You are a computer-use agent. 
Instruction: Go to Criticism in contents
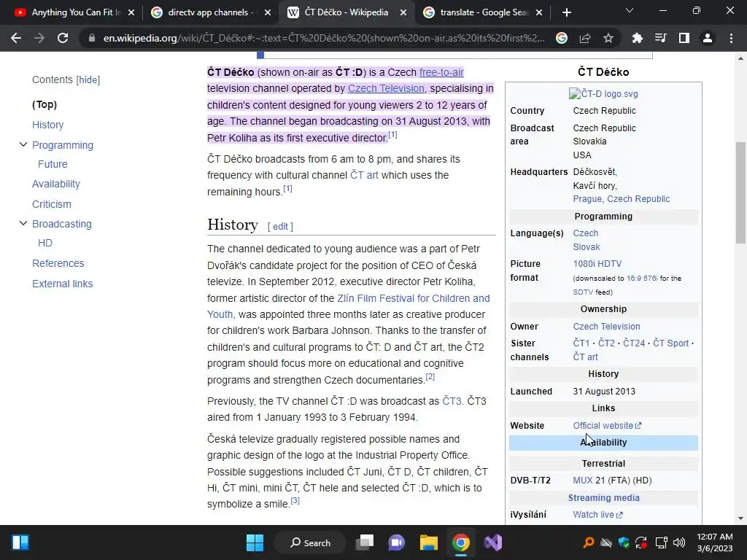click(x=52, y=204)
